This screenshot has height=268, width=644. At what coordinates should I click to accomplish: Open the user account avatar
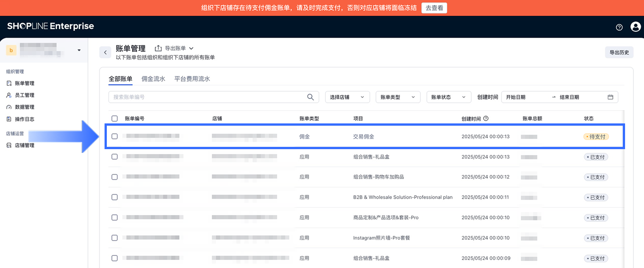635,26
